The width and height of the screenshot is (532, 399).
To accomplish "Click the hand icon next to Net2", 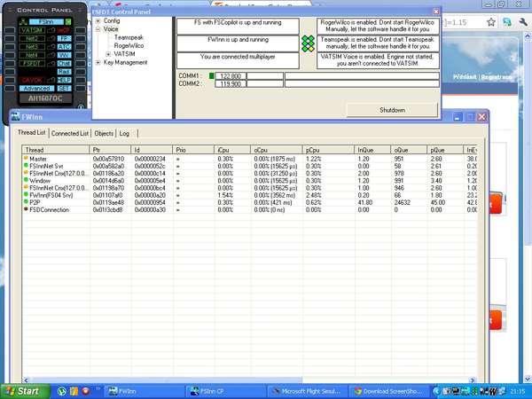I will (x=51, y=38).
